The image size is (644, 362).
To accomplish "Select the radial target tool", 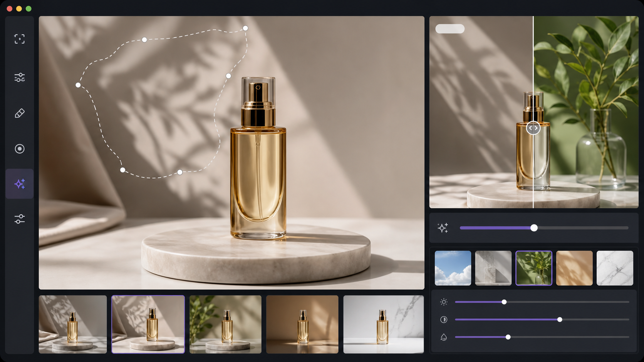I will [x=20, y=149].
